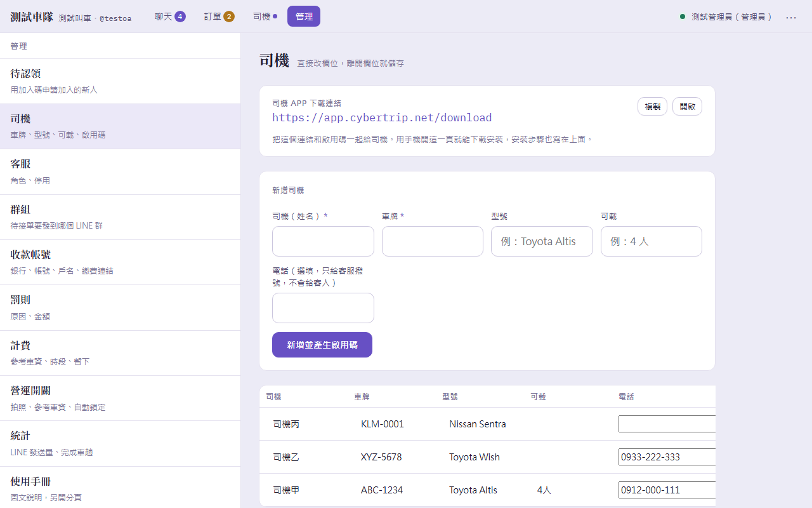The height and width of the screenshot is (508, 812).
Task: Focus the 電話 input in new driver form
Action: [x=323, y=308]
